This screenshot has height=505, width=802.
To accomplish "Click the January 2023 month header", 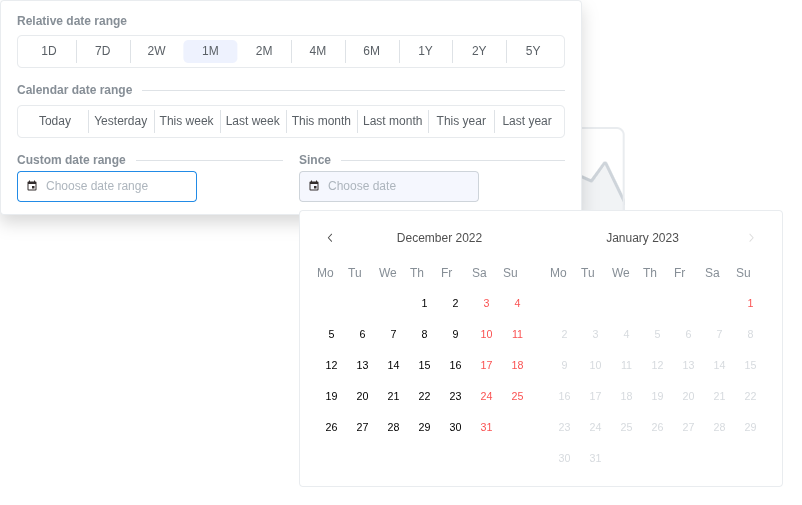I will point(642,238).
